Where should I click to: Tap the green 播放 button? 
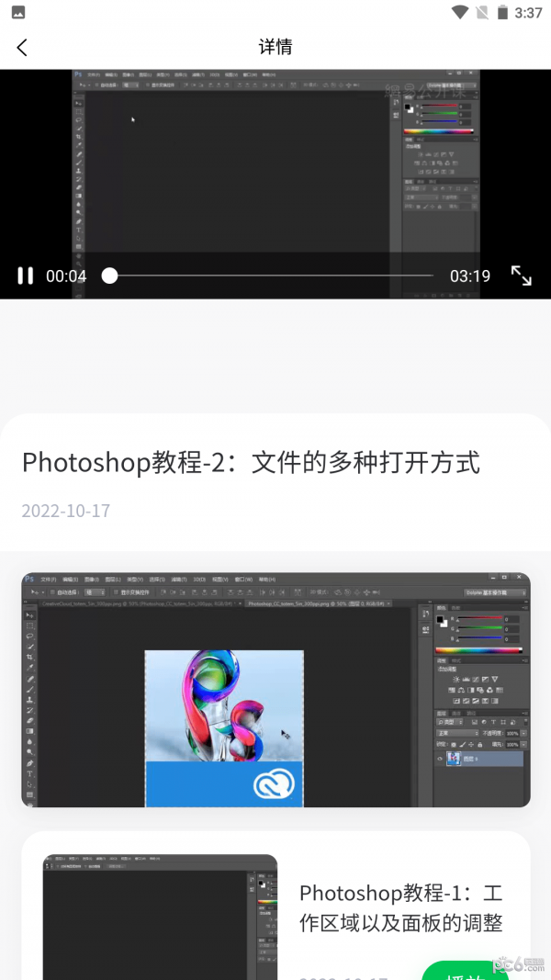click(x=466, y=970)
